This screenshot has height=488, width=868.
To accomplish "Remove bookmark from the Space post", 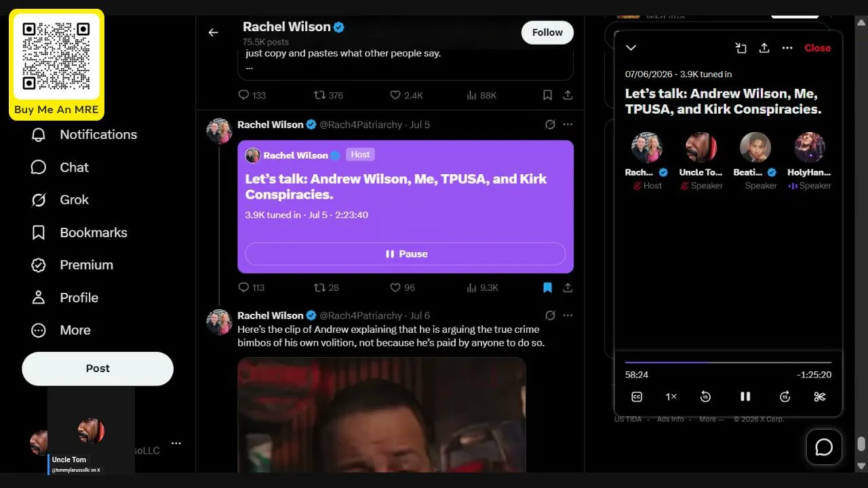I will click(547, 288).
